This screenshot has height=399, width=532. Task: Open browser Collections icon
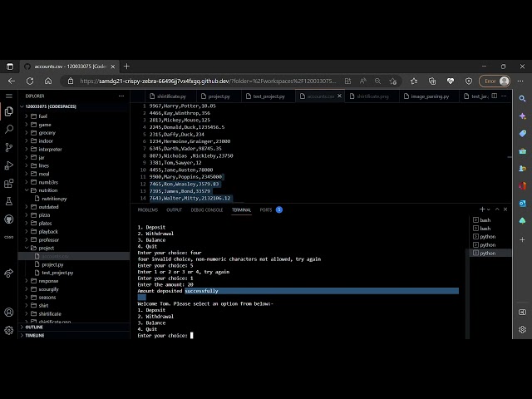click(432, 81)
